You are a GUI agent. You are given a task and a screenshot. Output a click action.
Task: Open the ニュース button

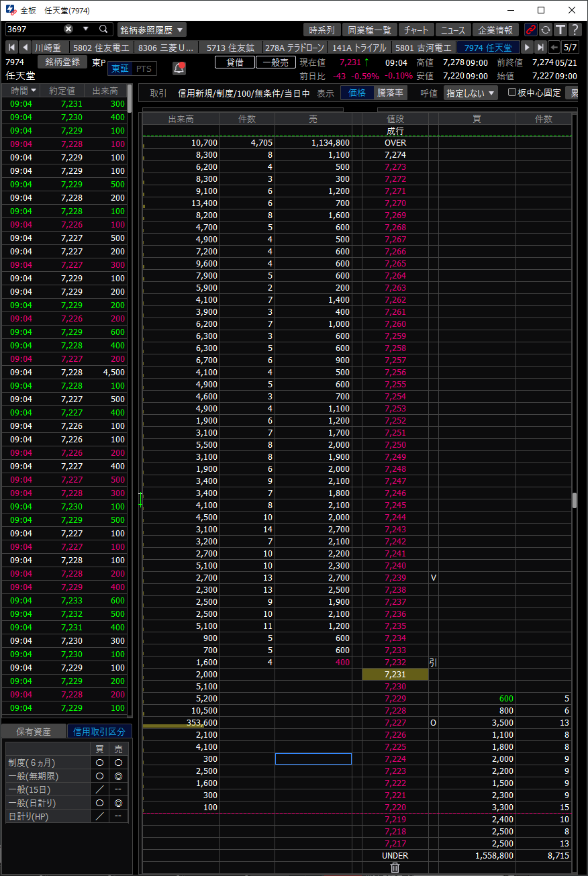453,30
